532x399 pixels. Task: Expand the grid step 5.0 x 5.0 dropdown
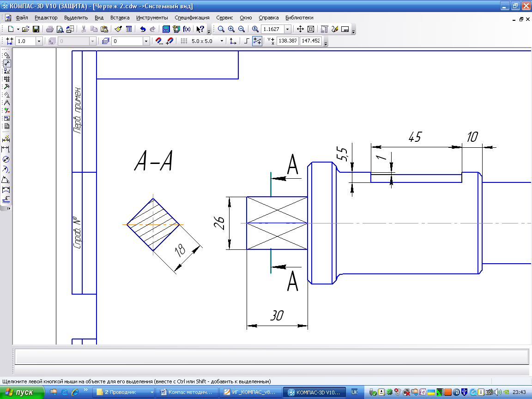222,41
